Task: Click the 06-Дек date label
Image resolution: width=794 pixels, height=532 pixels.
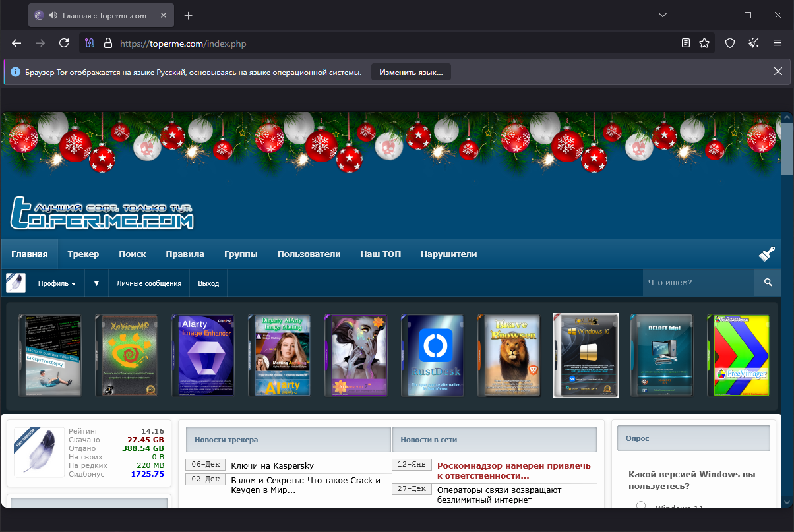Action: click(x=205, y=465)
